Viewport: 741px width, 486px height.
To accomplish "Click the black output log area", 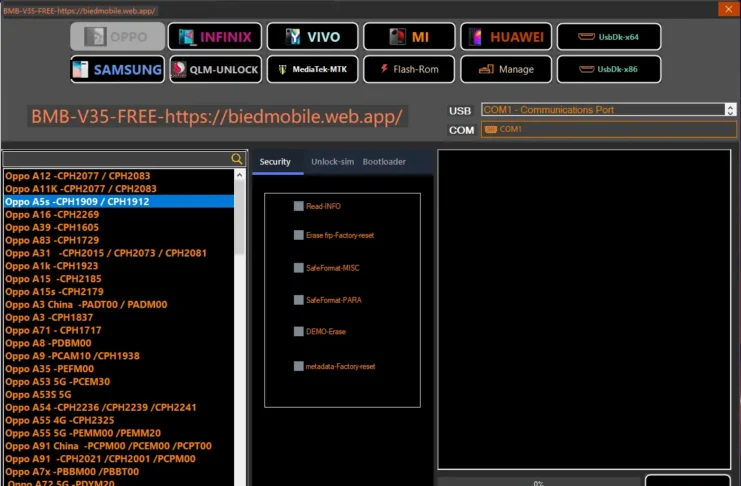I will [584, 309].
